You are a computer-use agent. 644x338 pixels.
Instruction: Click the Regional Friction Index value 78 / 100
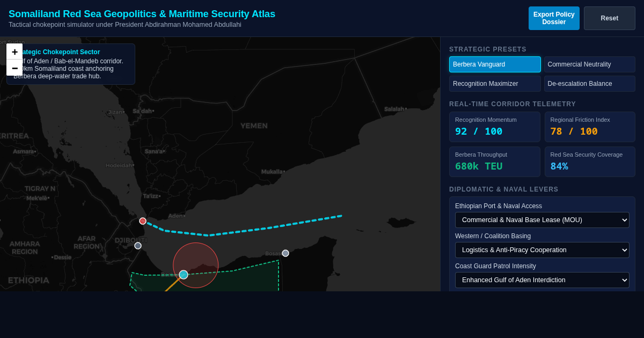click(574, 131)
